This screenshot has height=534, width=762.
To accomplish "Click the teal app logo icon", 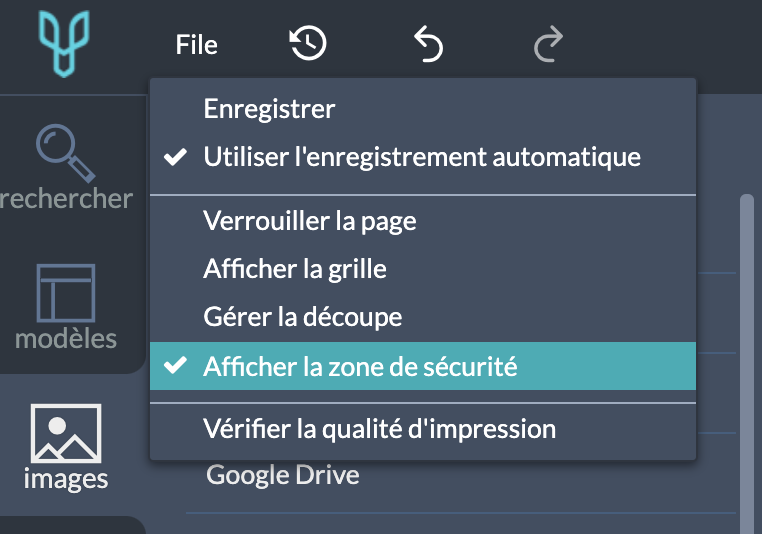I will (x=64, y=44).
